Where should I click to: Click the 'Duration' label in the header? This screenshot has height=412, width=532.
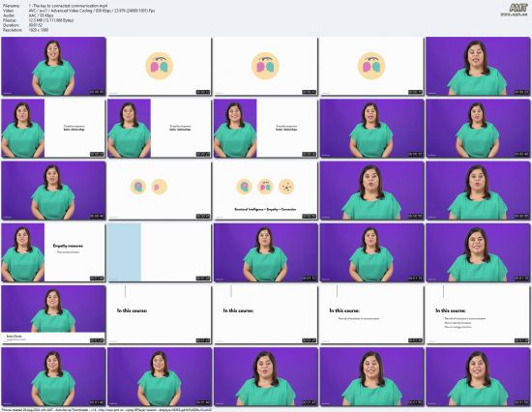pyautogui.click(x=11, y=25)
